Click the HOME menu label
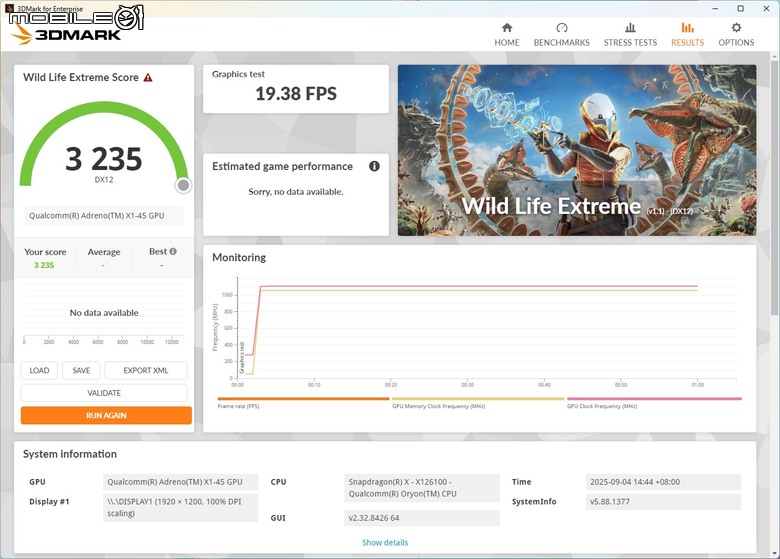780x559 pixels. point(507,43)
